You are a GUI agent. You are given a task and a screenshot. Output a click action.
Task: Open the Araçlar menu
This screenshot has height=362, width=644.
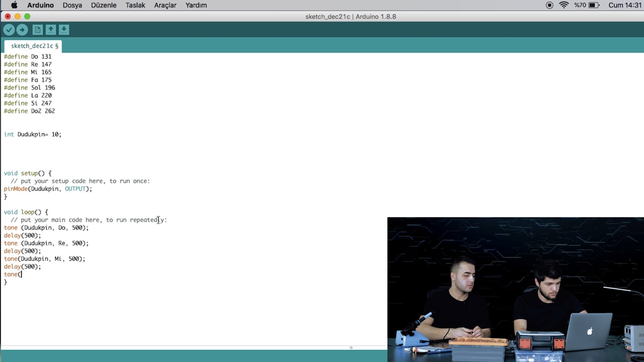tap(165, 5)
